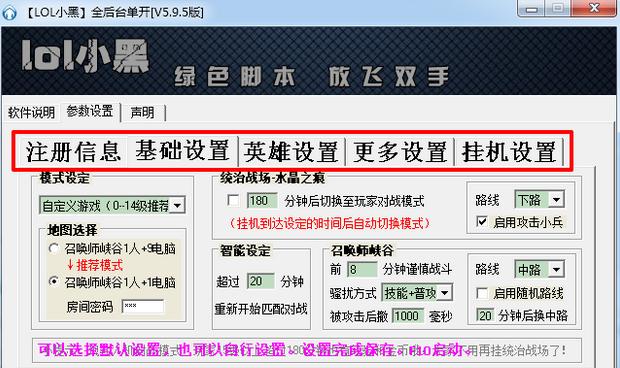The width and height of the screenshot is (620, 368).
Task: Open the 声明 tab
Action: tap(142, 113)
